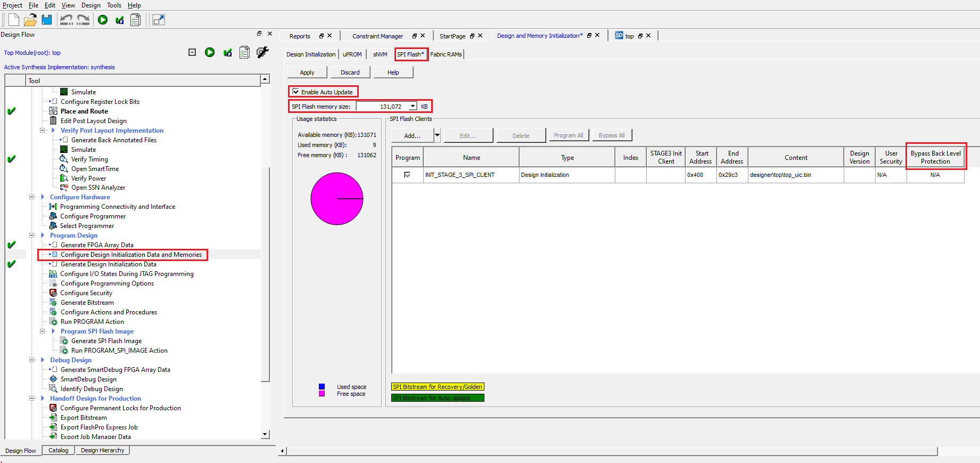Open the Tools menu
Screen dimensions: 980x463
coord(114,5)
